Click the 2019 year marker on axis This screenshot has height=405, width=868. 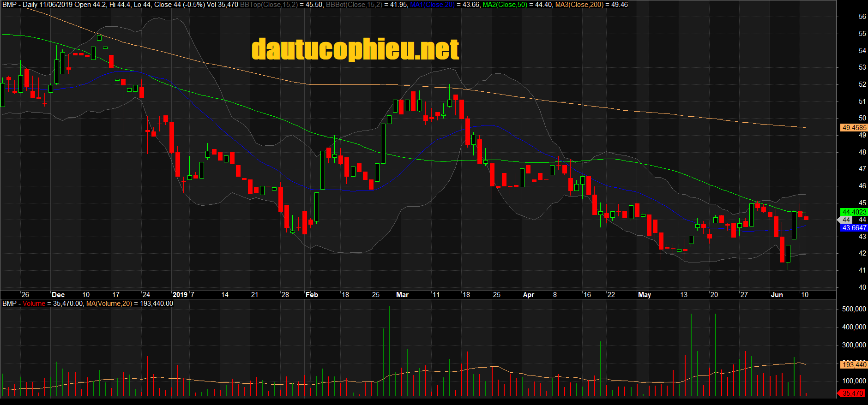pos(180,295)
